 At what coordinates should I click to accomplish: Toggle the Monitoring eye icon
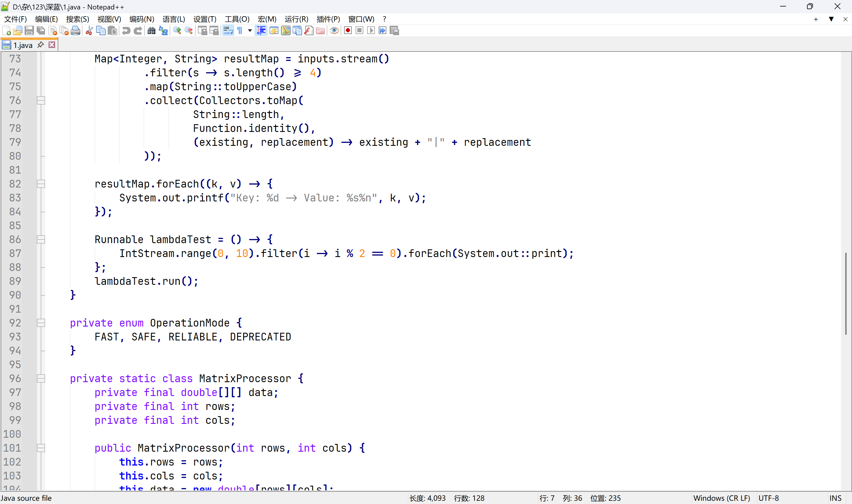[x=334, y=30]
